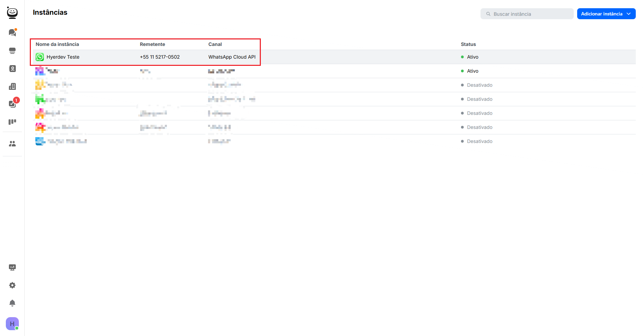Open the analytics monitor icon
The image size is (644, 336).
12,267
